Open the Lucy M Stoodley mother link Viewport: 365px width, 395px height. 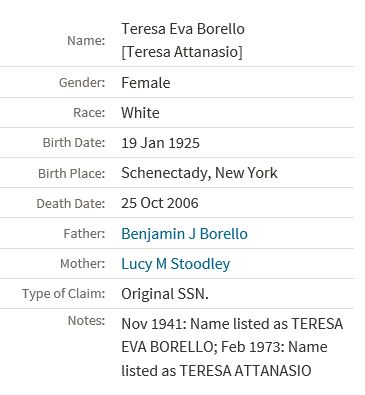coord(176,264)
